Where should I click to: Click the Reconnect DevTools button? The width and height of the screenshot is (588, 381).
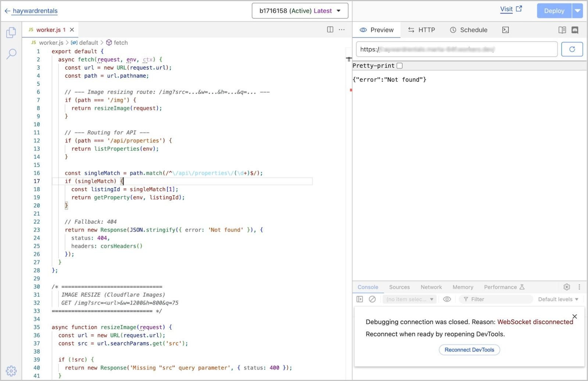[469, 350]
